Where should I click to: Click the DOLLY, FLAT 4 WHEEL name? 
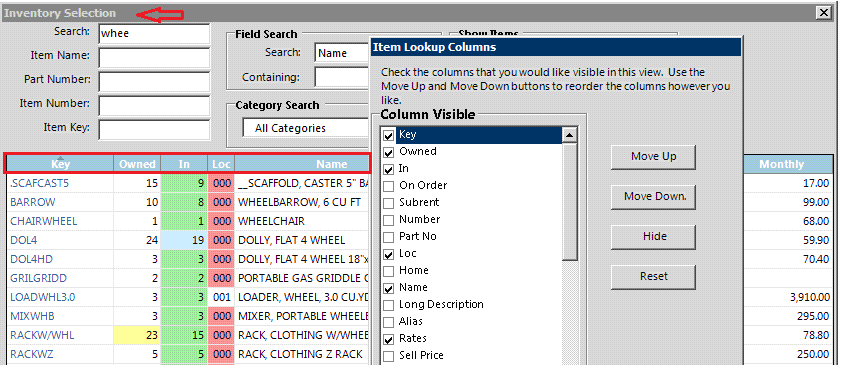click(291, 240)
